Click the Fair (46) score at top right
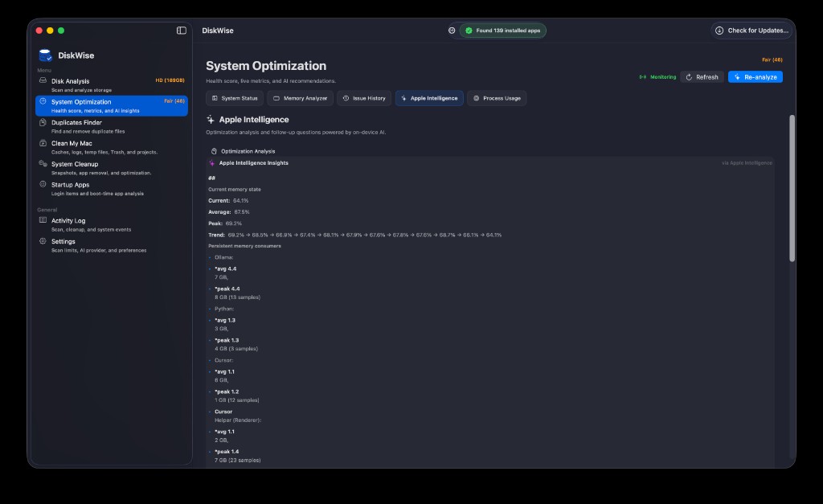This screenshot has width=823, height=504. [772, 59]
